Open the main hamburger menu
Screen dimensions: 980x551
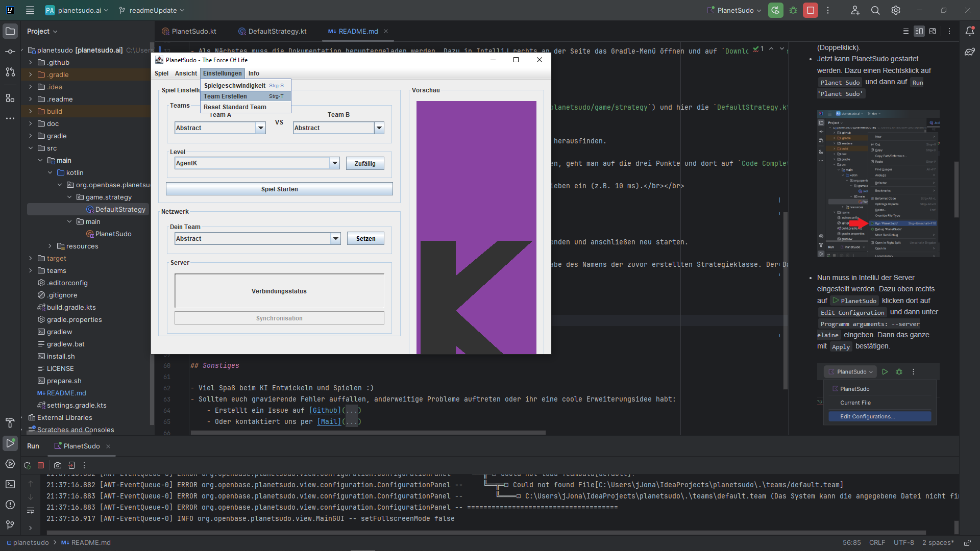(x=30, y=10)
